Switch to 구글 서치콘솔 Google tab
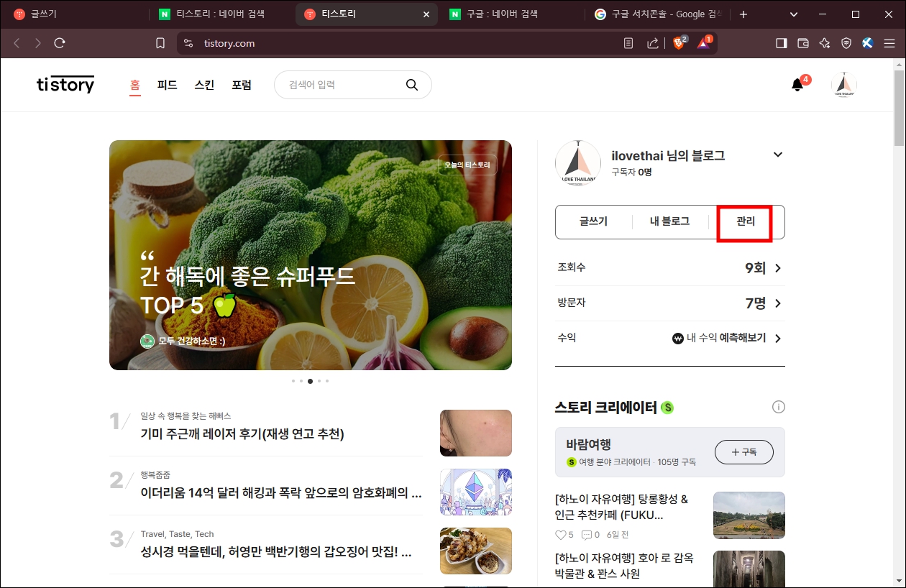 [x=658, y=14]
